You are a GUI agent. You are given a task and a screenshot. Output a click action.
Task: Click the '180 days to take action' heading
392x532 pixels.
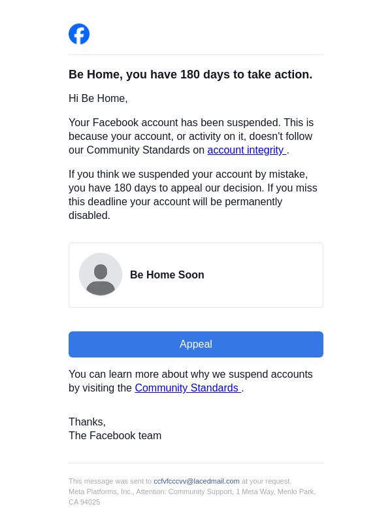click(190, 75)
